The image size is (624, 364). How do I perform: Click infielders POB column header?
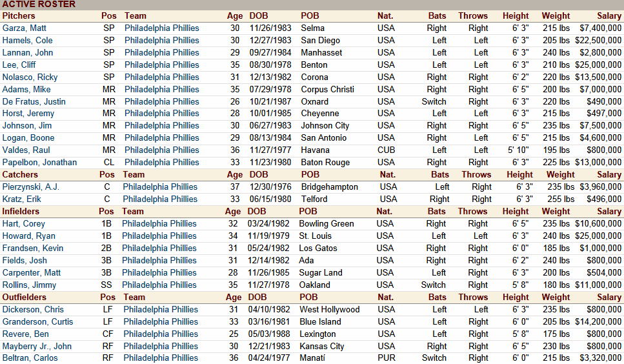coord(308,212)
